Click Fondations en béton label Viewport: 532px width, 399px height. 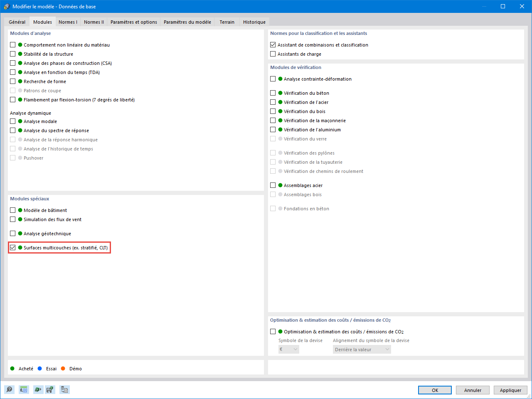click(x=306, y=209)
